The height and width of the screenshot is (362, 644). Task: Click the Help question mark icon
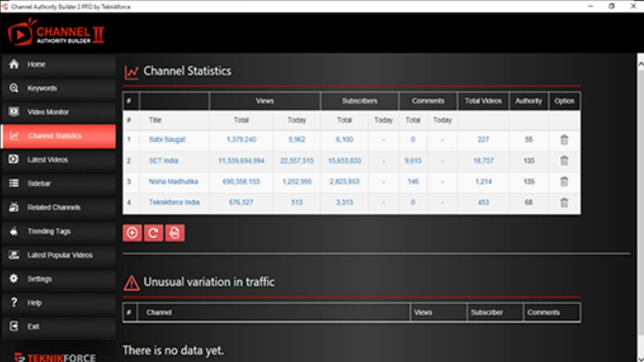coord(14,303)
